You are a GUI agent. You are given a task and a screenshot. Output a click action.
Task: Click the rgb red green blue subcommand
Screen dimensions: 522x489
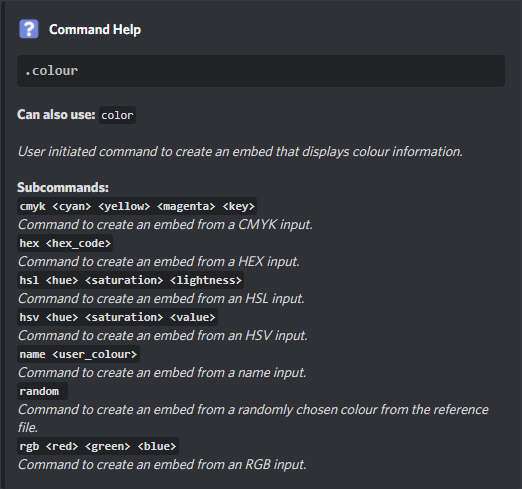click(x=98, y=446)
